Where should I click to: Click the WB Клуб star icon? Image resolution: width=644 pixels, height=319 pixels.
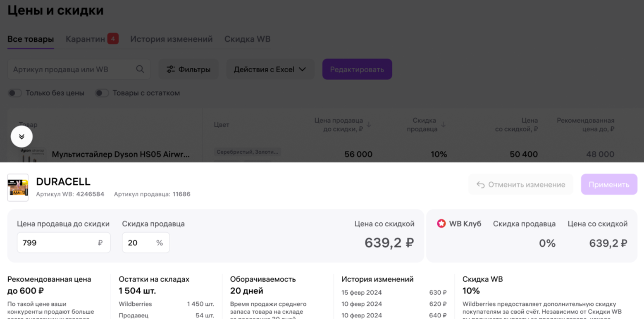pos(441,224)
